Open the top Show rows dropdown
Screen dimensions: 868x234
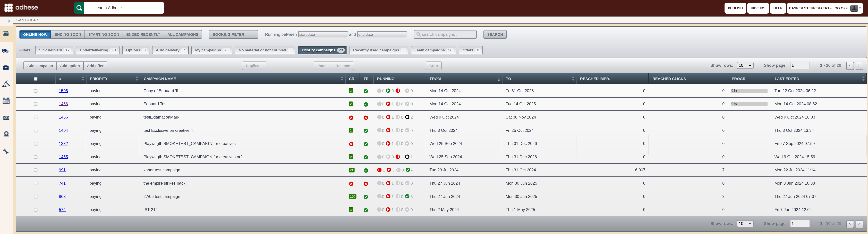745,66
